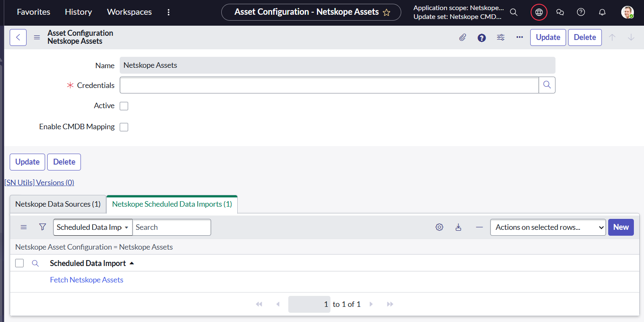Click the Application scope and update set text

459,13
